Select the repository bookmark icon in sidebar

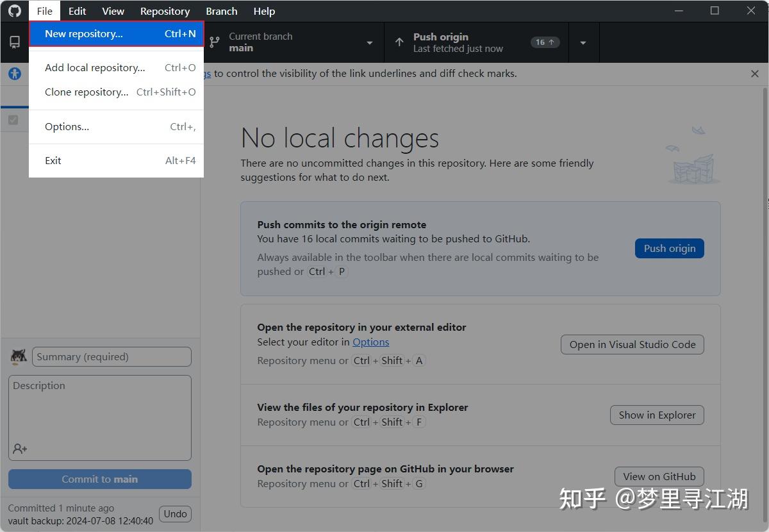tap(14, 42)
